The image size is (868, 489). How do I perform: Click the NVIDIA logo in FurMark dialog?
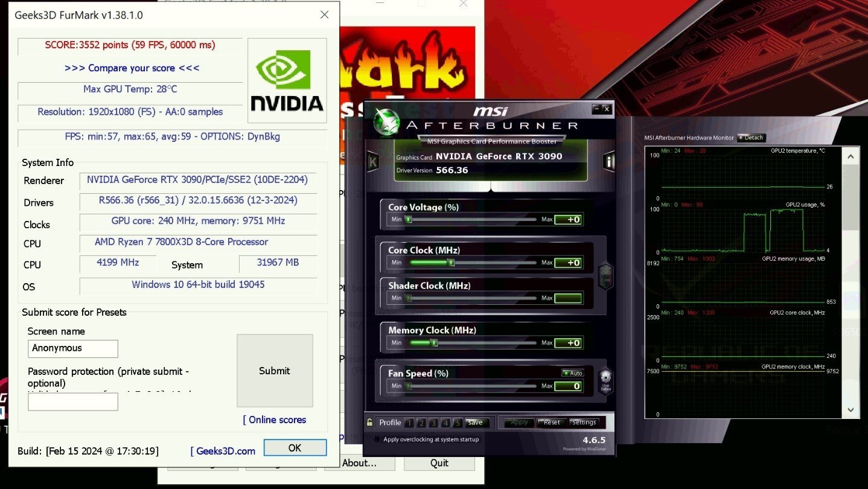pos(287,81)
